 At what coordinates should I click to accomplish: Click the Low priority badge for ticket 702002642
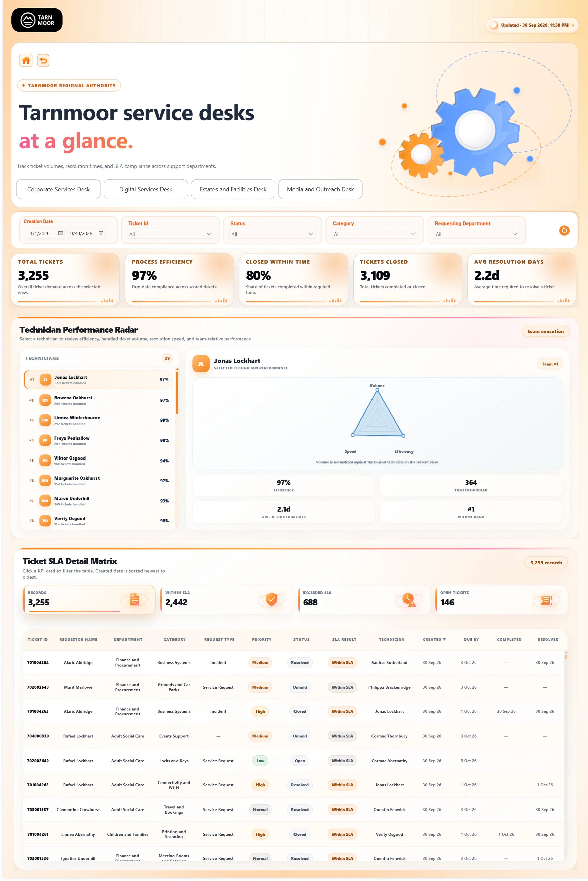click(x=260, y=761)
